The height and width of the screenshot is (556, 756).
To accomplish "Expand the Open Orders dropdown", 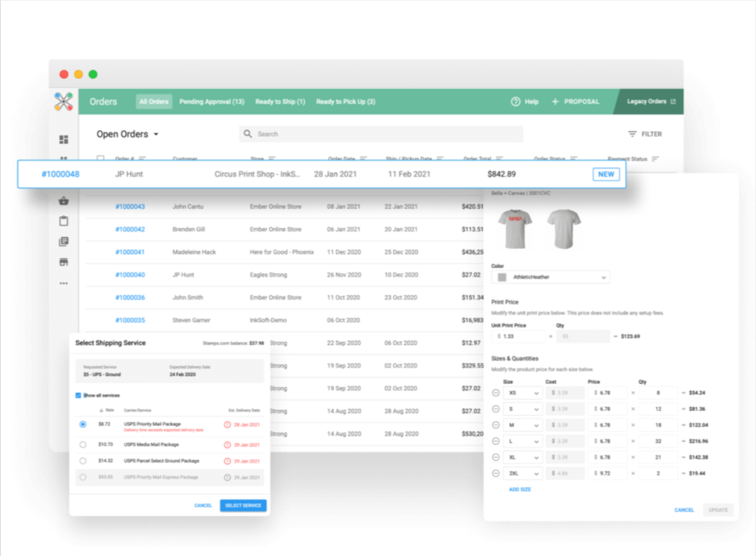I will coord(127,134).
